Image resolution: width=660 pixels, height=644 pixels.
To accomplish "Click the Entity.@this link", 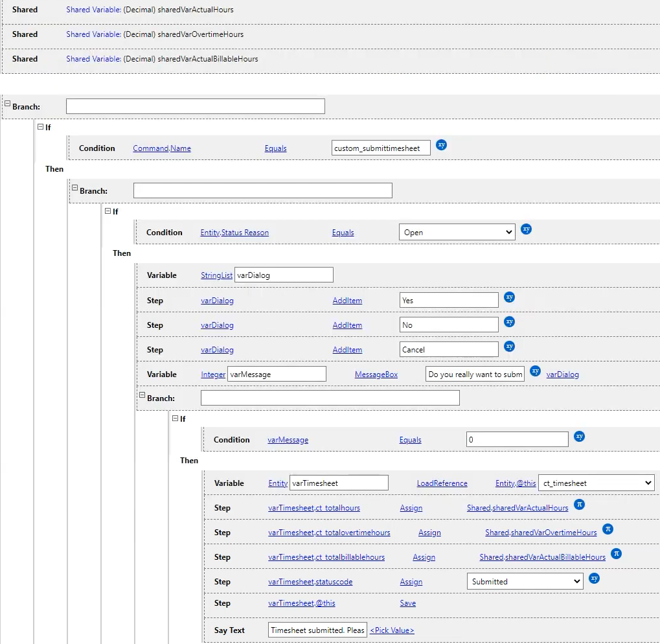I will (516, 483).
